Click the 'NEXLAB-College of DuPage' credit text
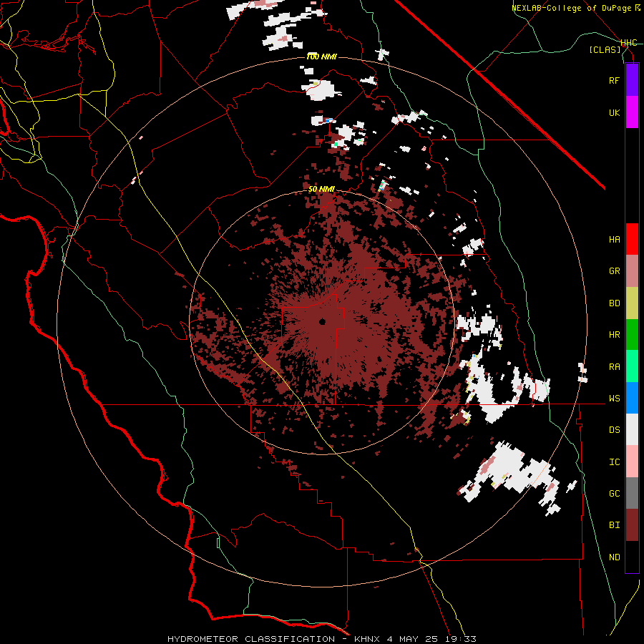Screen dimensions: 644x644 (x=571, y=8)
